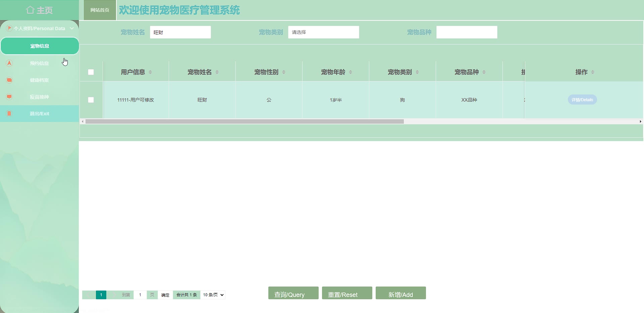Screen dimensions: 644x313
Task: Click the 详情/Details button in 旺财 row
Action: [582, 100]
